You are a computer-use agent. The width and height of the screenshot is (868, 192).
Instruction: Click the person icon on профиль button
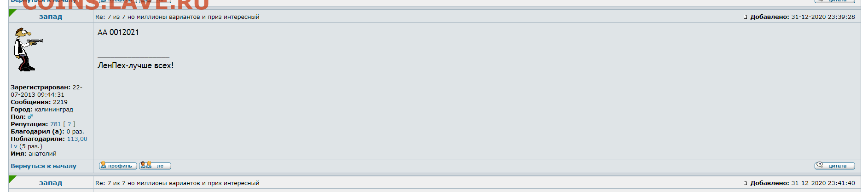pos(103,165)
